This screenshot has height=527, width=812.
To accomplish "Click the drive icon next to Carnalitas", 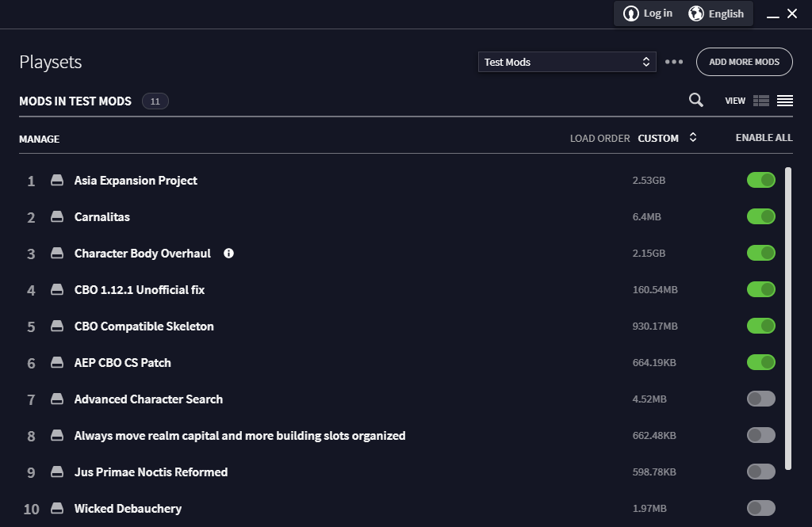I will (57, 217).
